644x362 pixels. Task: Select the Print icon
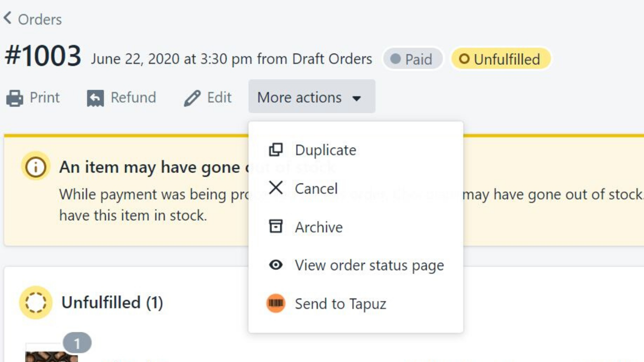tap(14, 97)
